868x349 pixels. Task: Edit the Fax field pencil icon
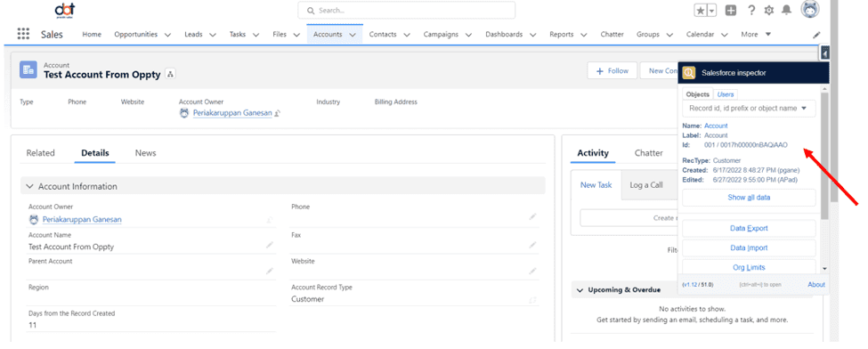pos(532,244)
